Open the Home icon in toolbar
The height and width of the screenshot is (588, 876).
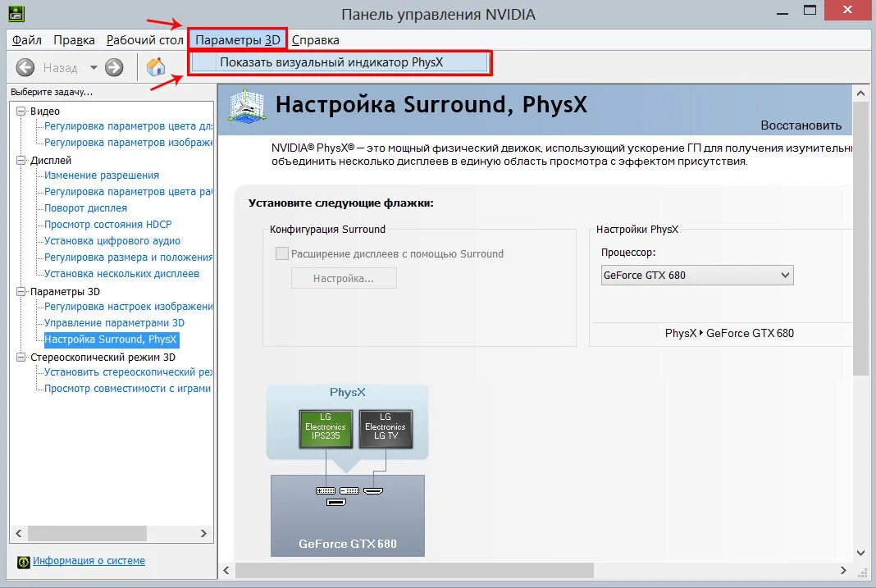coord(156,67)
